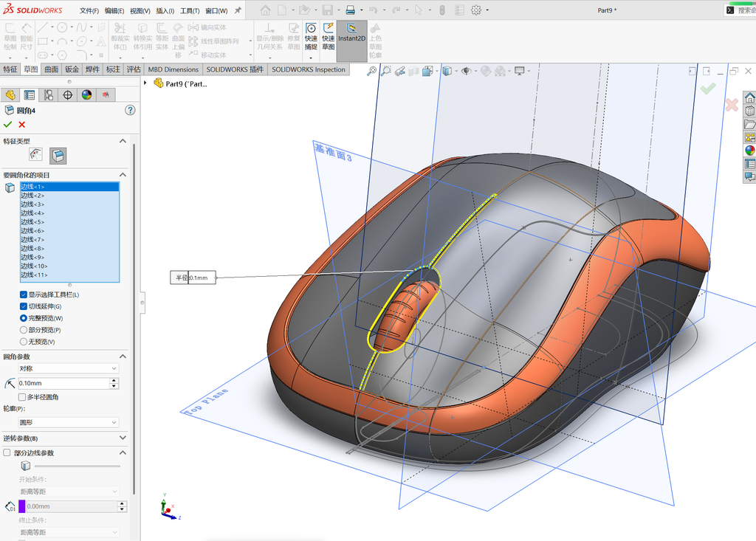Open the 对称 fillet method dropdown
This screenshot has height=541, width=756.
[x=68, y=368]
